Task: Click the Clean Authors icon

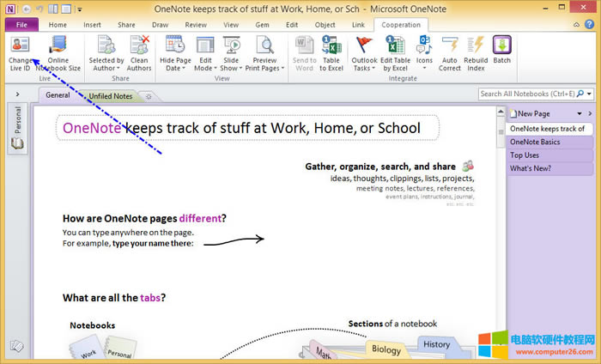Action: tap(139, 46)
